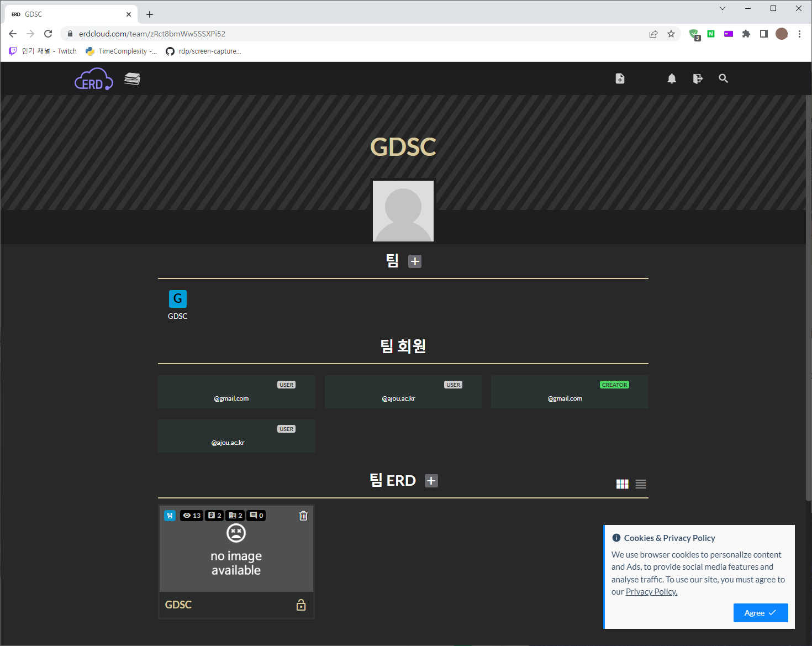Image resolution: width=812 pixels, height=646 pixels.
Task: Close the GDSC browser tab
Action: (129, 14)
